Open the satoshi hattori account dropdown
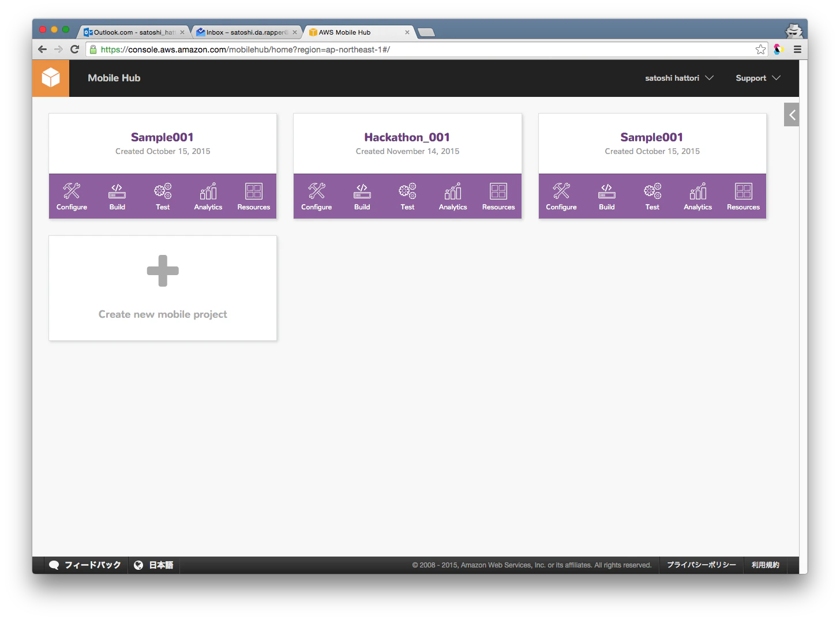840x620 pixels. [x=679, y=78]
